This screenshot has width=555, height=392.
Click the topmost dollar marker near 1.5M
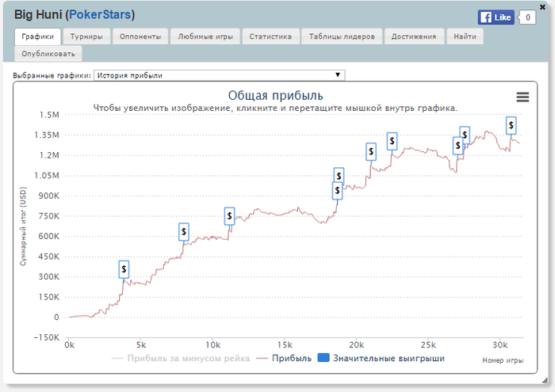[511, 125]
